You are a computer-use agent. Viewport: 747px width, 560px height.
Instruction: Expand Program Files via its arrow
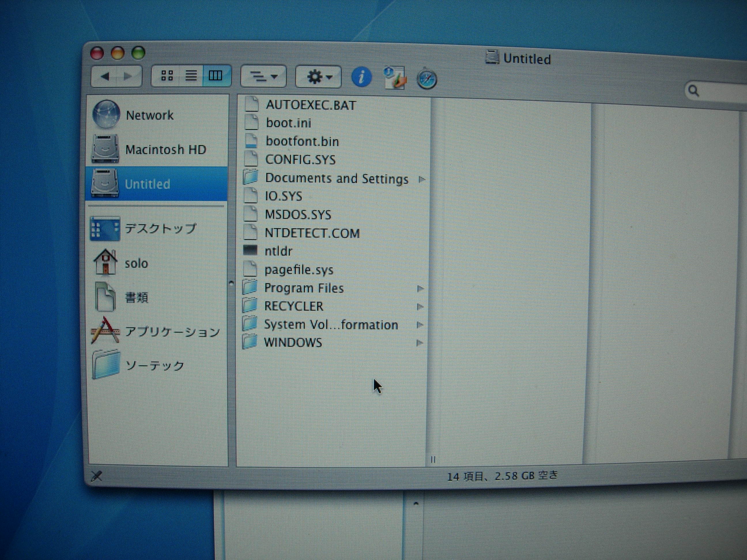pyautogui.click(x=420, y=289)
